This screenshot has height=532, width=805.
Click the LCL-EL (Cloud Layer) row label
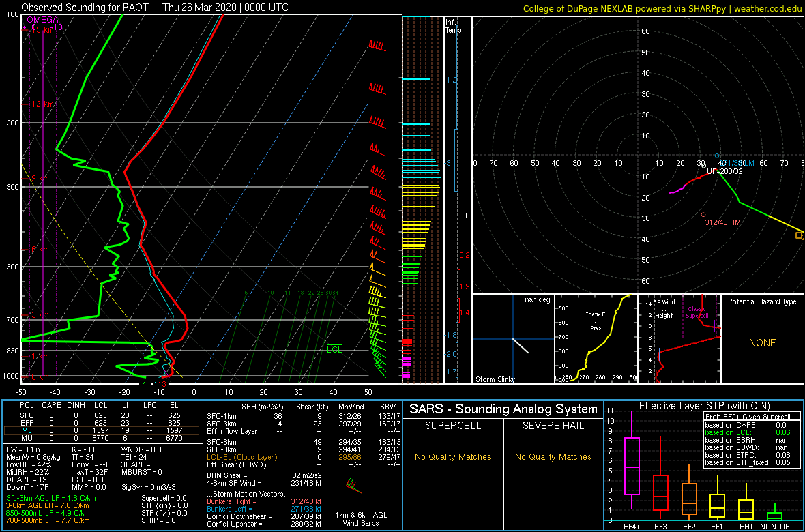[x=241, y=457]
